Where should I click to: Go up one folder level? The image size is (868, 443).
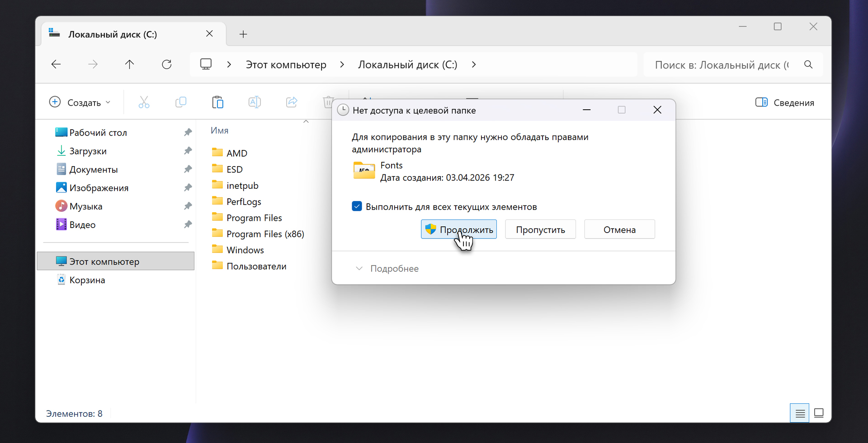click(130, 65)
